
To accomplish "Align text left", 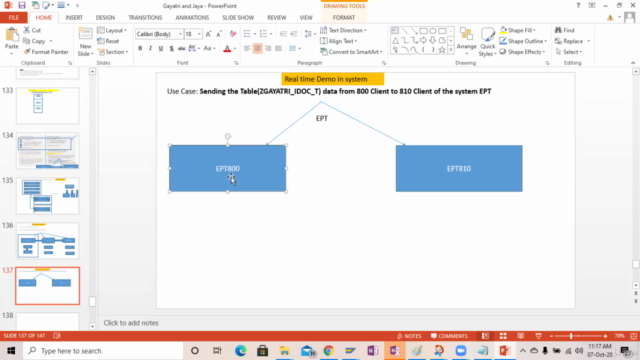I will 247,49.
